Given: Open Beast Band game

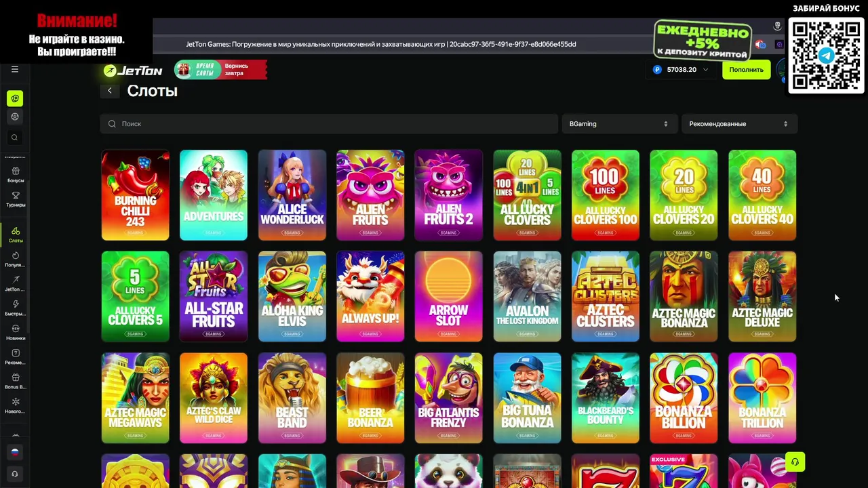Looking at the screenshot, I should 292,398.
